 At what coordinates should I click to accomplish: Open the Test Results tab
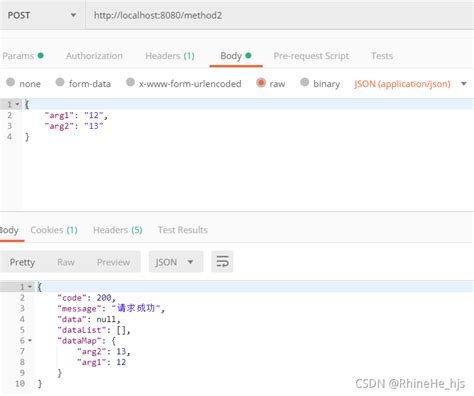183,230
